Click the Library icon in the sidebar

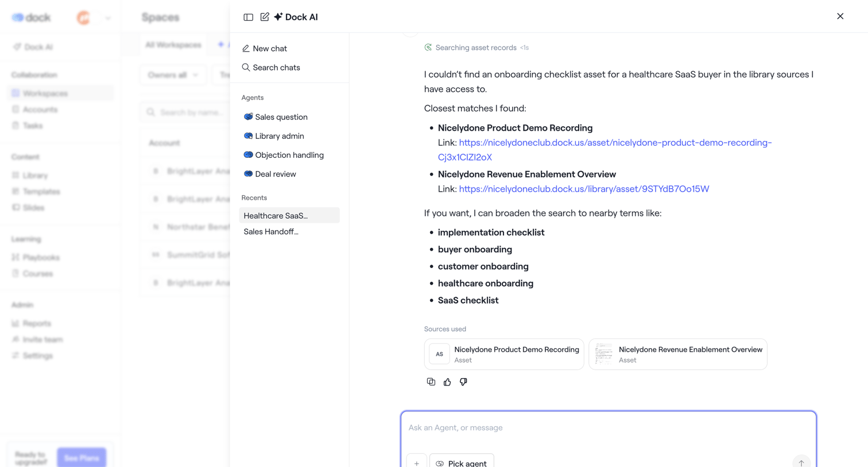pyautogui.click(x=15, y=176)
